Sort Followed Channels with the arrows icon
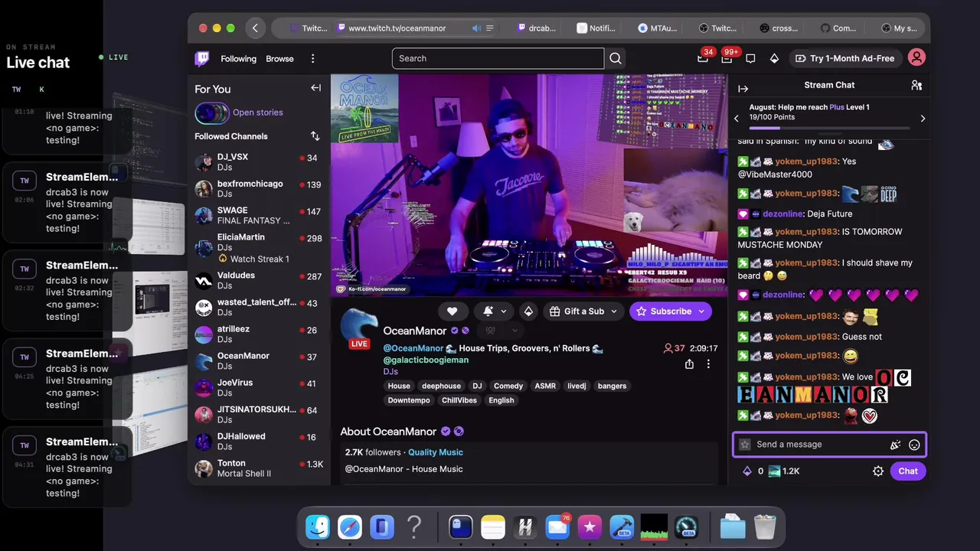980x551 pixels. coord(315,136)
